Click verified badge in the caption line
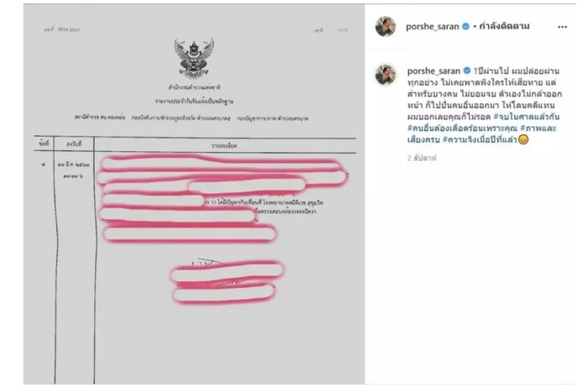This screenshot has width=588, height=387. 467,71
